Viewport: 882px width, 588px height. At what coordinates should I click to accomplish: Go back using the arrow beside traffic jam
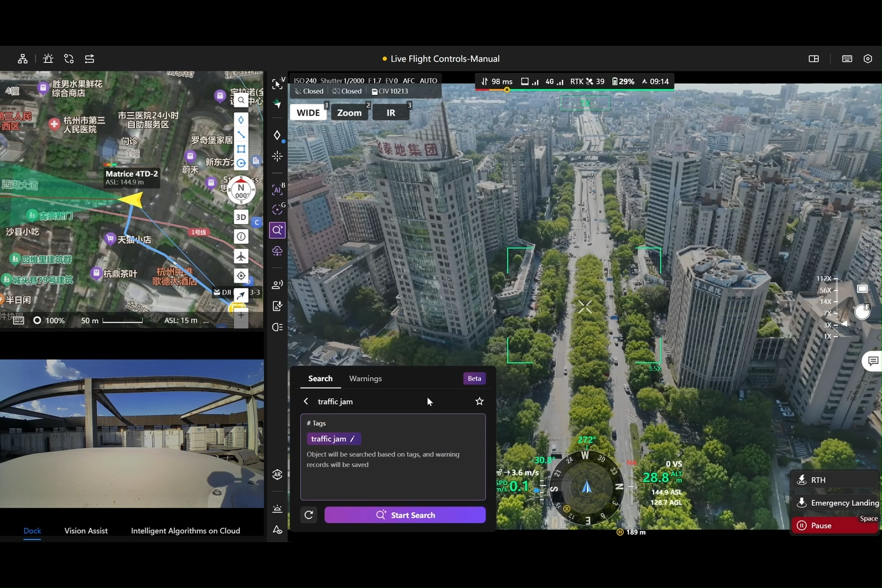[306, 402]
